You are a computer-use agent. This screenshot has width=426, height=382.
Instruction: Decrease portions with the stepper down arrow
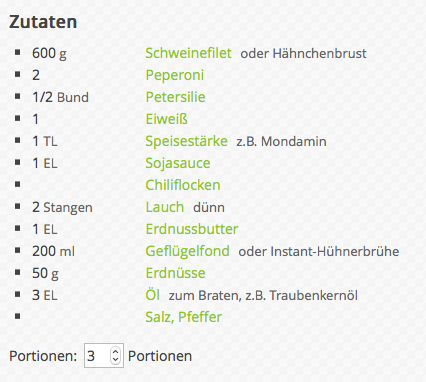(x=115, y=359)
